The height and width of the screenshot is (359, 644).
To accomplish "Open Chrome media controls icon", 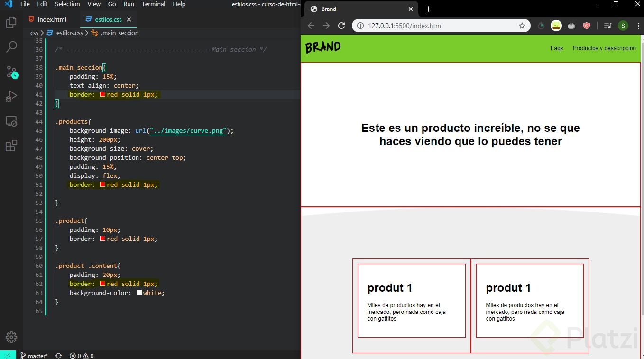I will (607, 26).
